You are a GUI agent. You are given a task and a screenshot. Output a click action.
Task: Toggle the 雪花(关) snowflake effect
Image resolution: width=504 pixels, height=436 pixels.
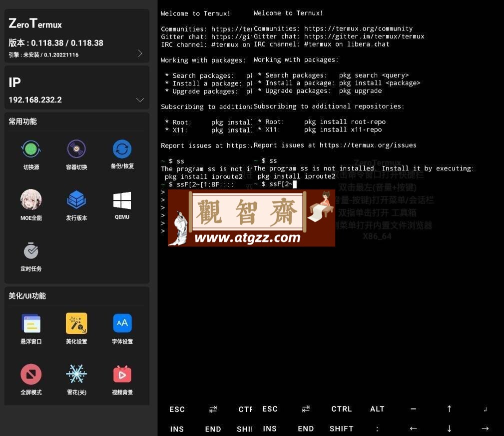pos(76,379)
